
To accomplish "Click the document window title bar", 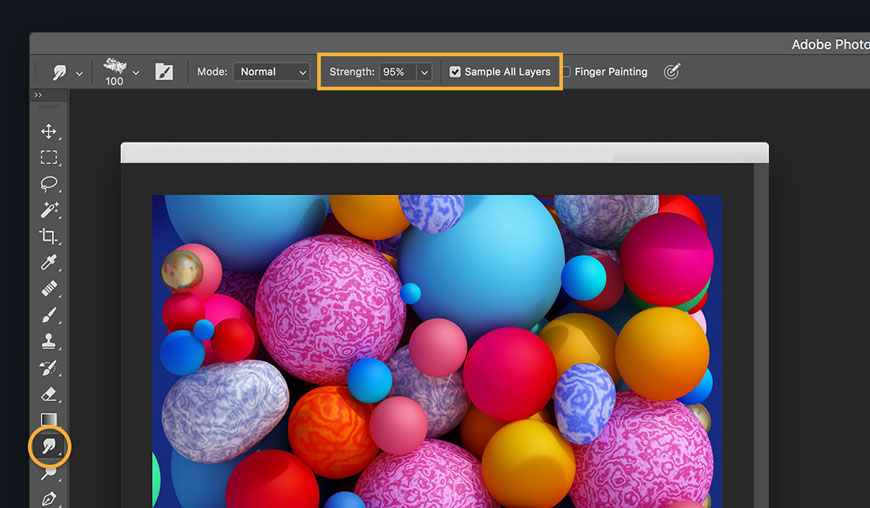I will point(444,153).
